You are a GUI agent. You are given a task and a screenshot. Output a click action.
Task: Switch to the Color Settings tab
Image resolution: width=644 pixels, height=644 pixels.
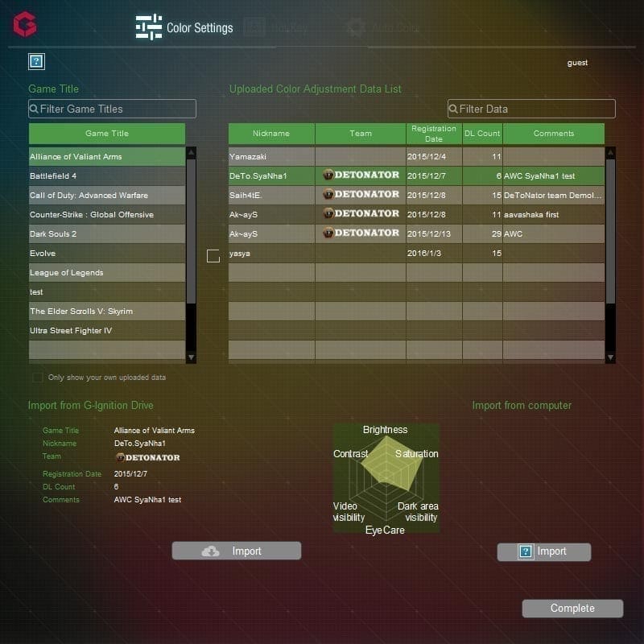point(199,28)
